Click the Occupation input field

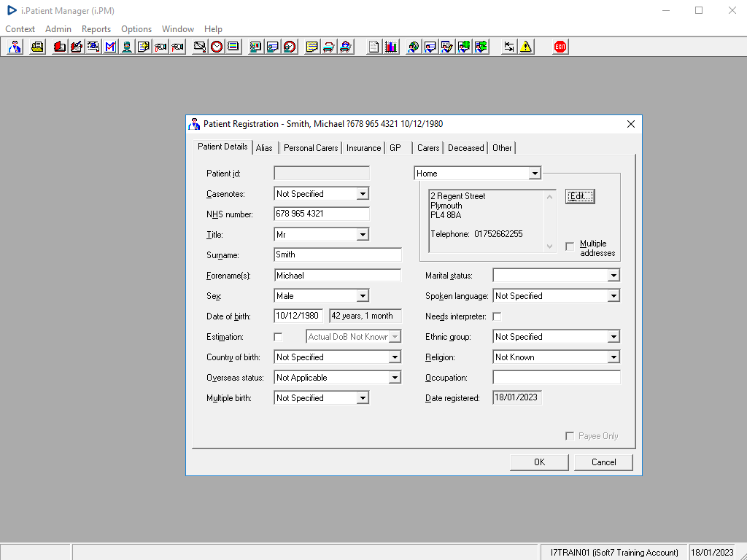pos(557,378)
